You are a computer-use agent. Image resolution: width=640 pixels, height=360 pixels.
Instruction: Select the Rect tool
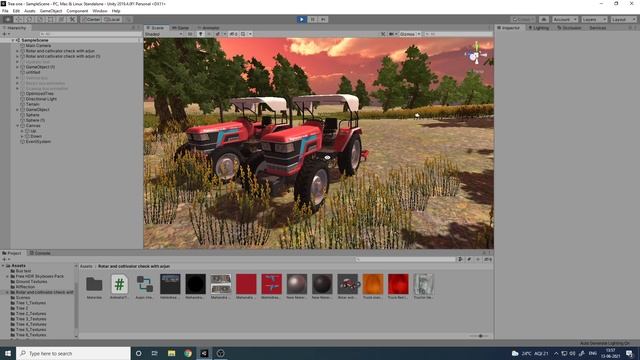point(51,19)
